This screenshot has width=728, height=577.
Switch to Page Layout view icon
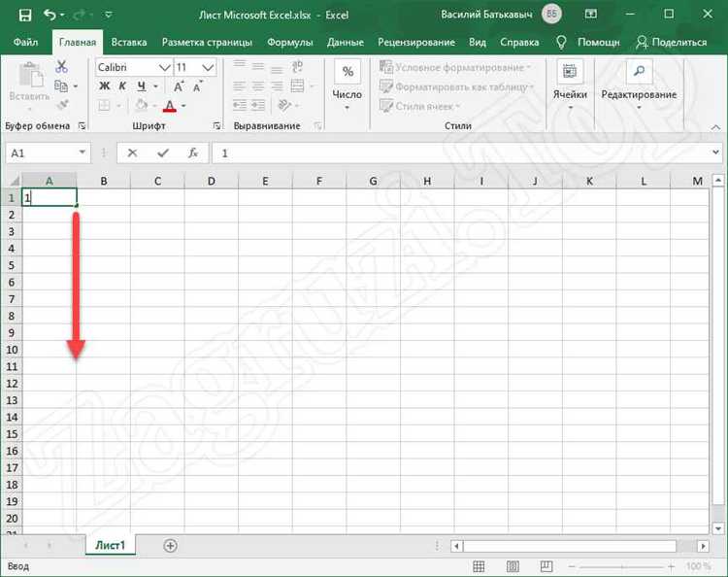(513, 566)
